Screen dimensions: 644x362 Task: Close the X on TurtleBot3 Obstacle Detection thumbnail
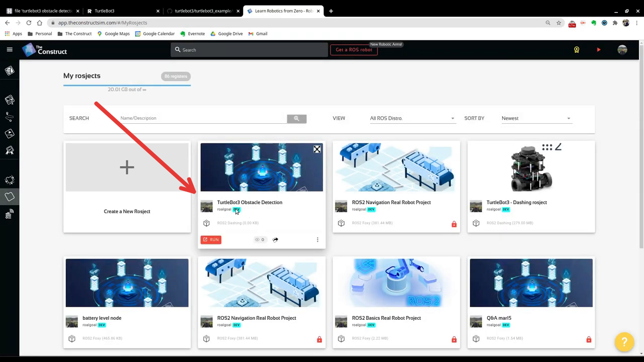[317, 149]
